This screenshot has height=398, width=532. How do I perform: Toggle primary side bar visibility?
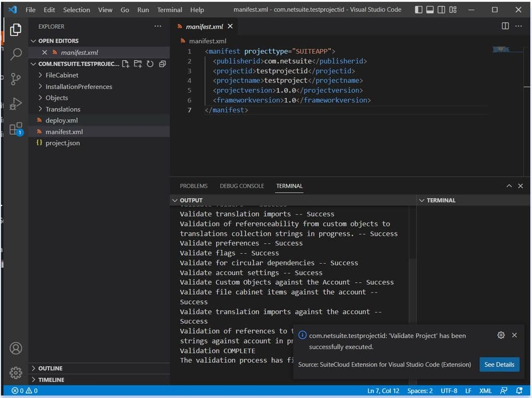(419, 9)
